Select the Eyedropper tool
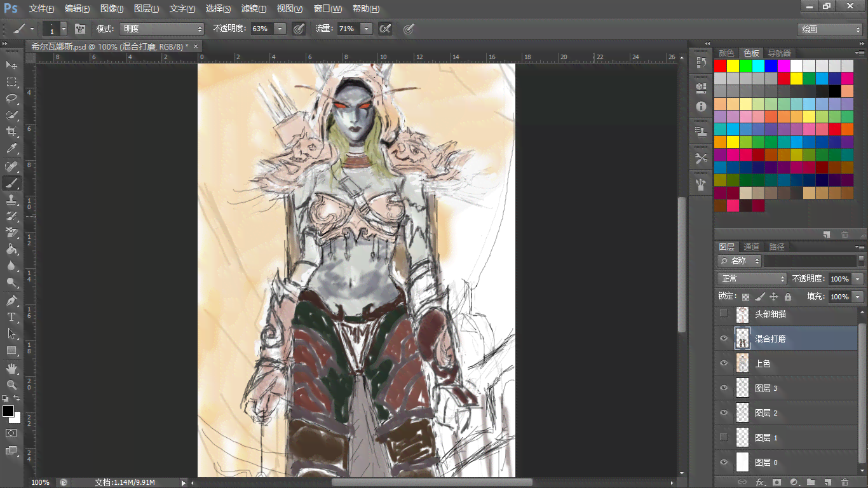 [11, 149]
